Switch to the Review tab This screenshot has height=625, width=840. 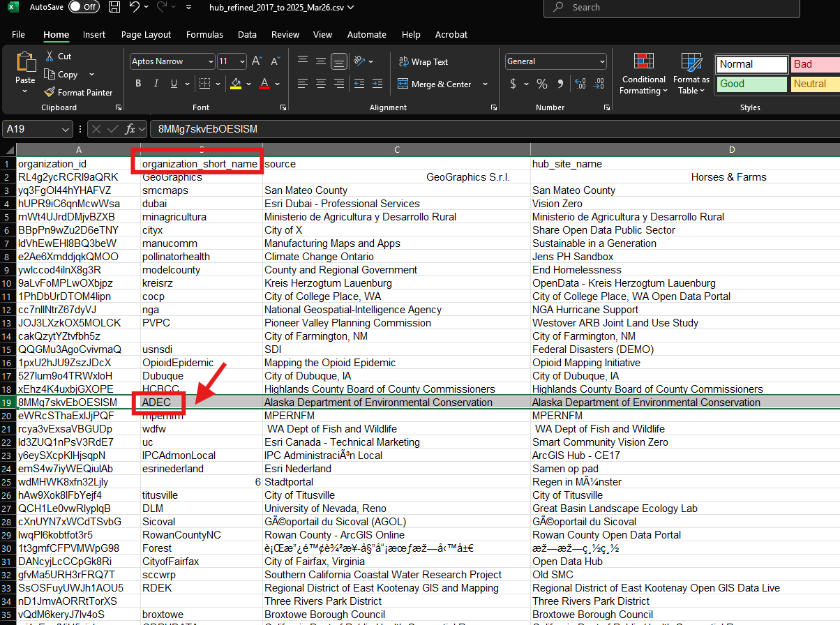click(x=285, y=34)
